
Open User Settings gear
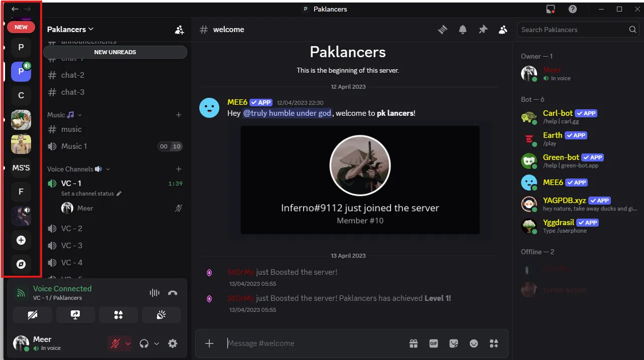point(173,343)
